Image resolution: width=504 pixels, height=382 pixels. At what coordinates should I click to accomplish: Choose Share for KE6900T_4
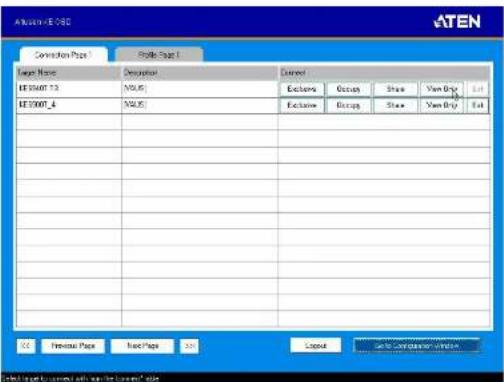[x=395, y=105]
